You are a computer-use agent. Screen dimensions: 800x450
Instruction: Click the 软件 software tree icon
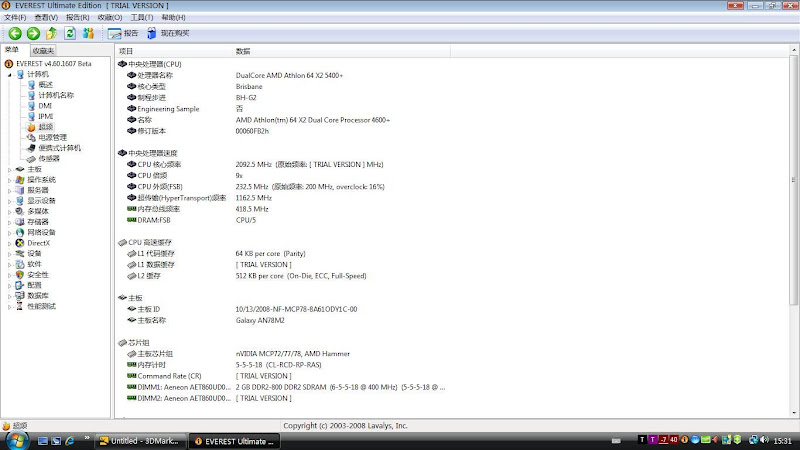pos(20,264)
